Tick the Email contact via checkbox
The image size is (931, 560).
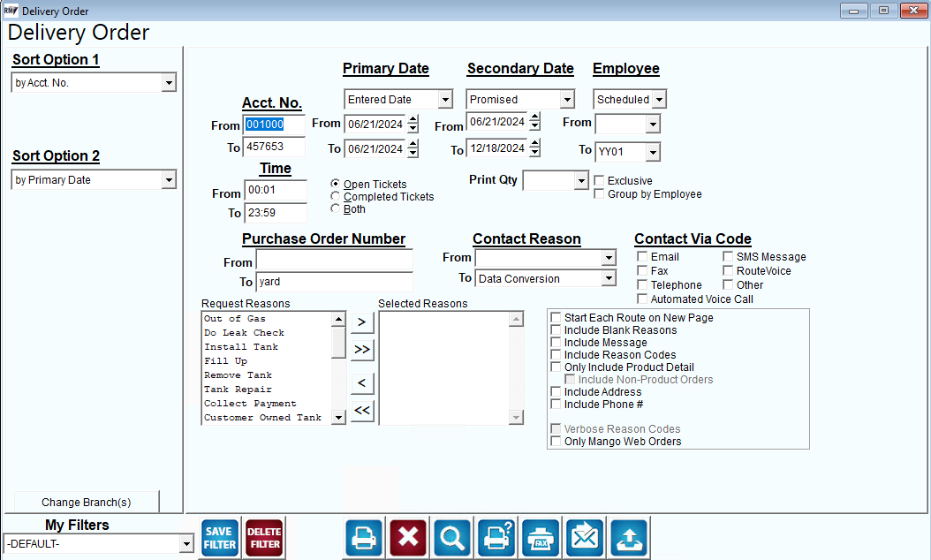coord(642,256)
